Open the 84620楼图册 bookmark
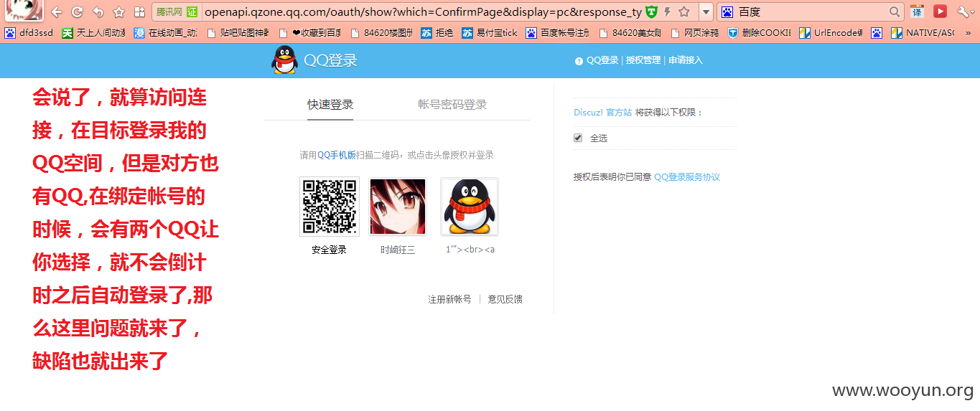 pyautogui.click(x=381, y=33)
